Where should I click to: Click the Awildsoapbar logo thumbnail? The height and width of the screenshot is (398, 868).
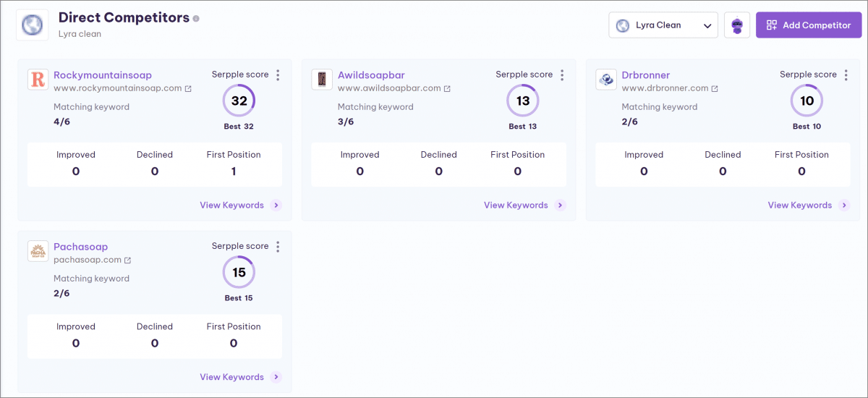(322, 80)
